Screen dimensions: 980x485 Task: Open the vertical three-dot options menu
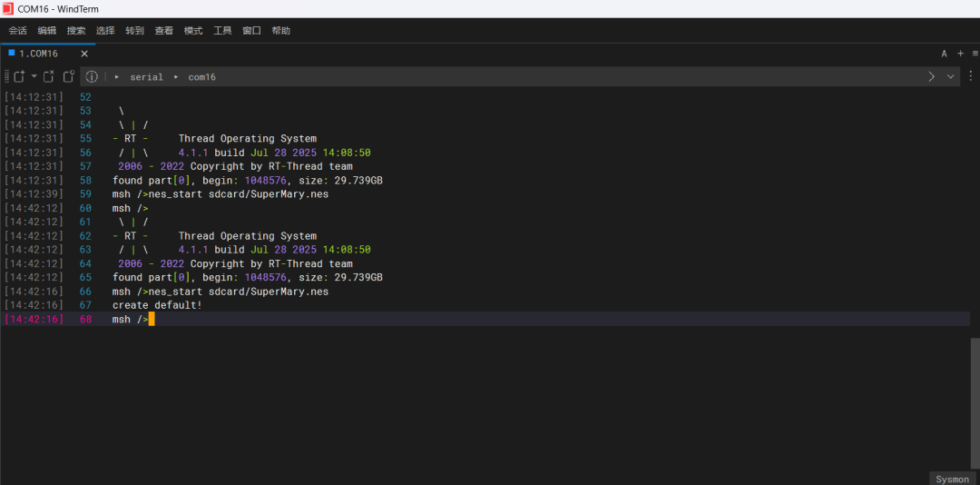tap(971, 76)
